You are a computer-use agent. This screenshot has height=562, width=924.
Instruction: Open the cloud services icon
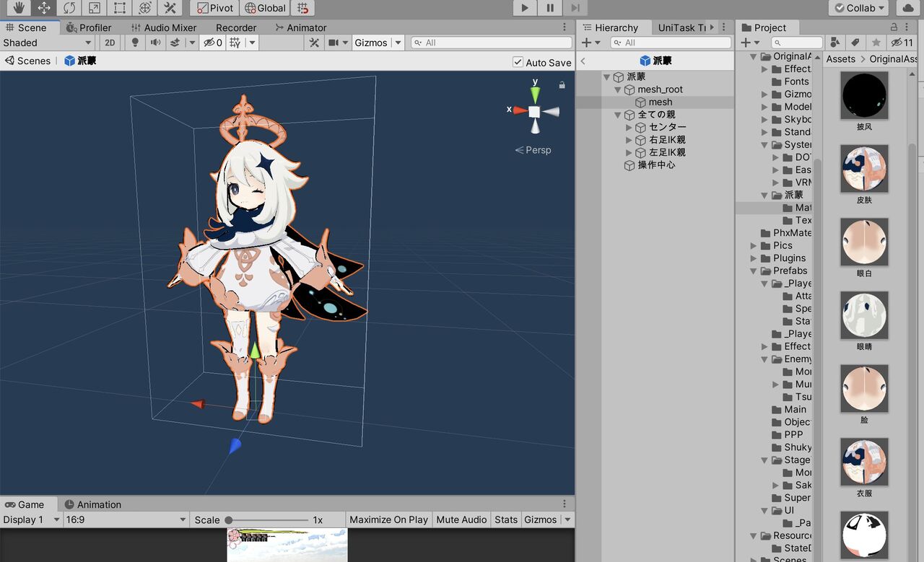click(x=908, y=8)
